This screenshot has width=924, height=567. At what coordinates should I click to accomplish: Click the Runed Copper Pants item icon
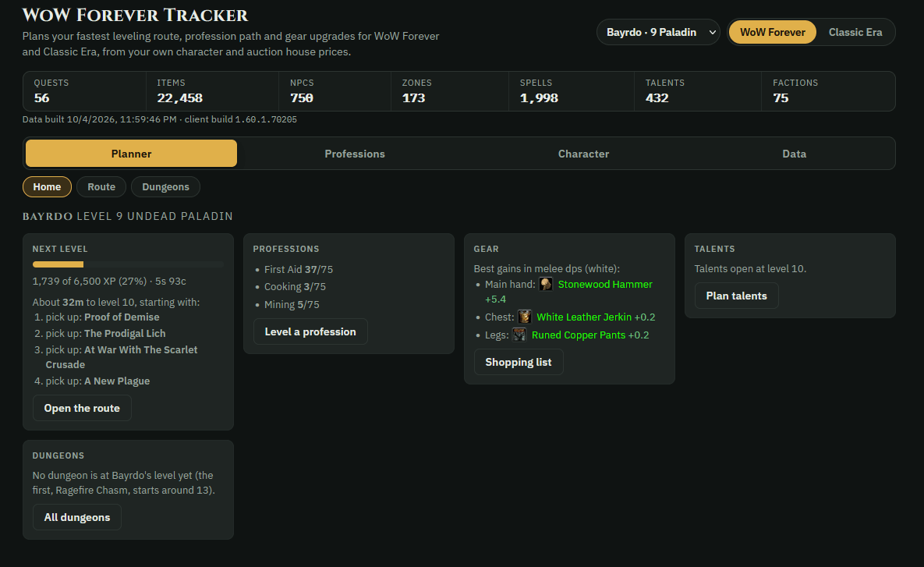coord(519,335)
